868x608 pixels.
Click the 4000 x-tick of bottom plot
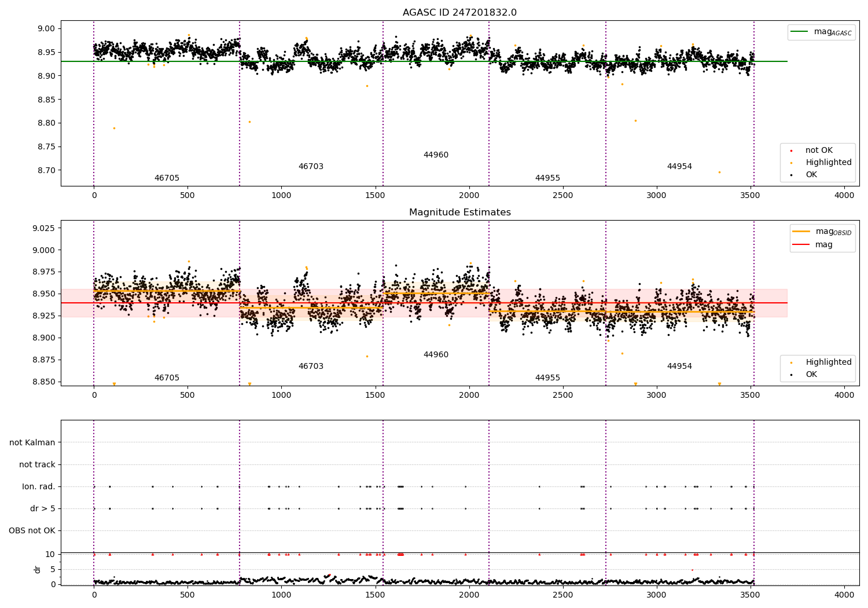[x=844, y=595]
